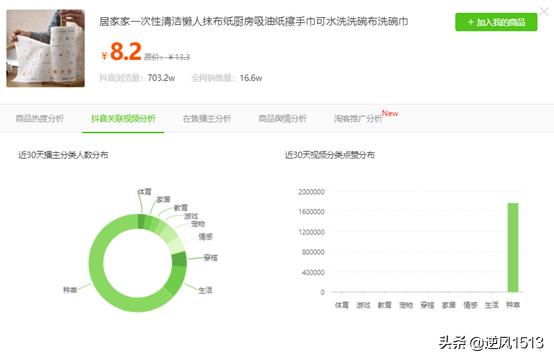Image resolution: width=554 pixels, height=360 pixels.
Task: Click the 加入我的商品 green button
Action: tap(496, 22)
